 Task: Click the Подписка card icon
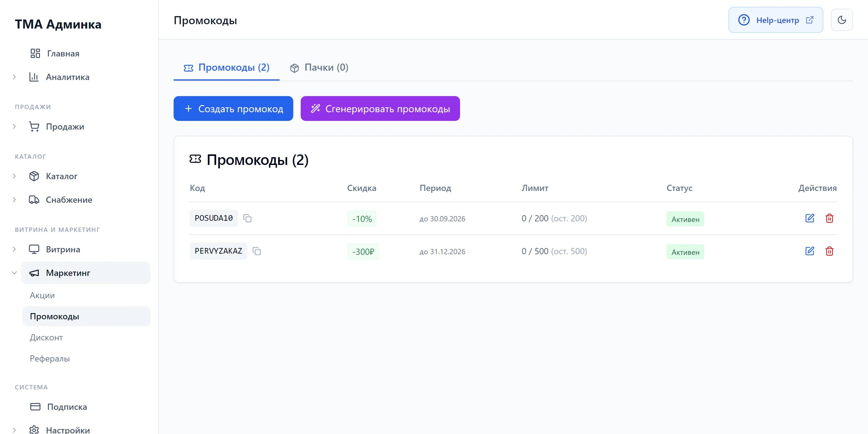35,407
